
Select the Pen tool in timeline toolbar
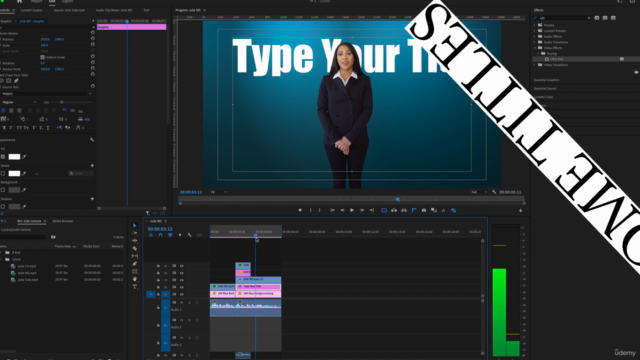(135, 264)
